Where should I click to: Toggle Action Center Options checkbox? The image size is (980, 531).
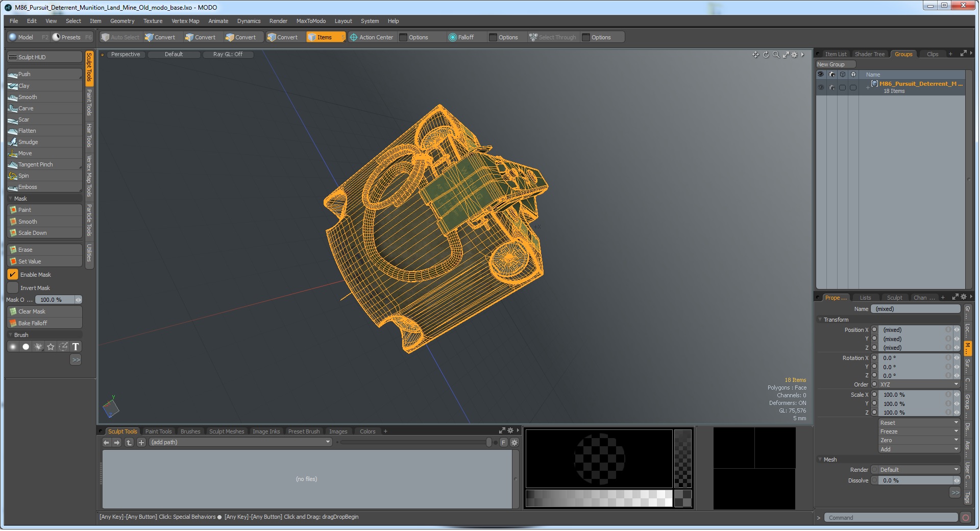pyautogui.click(x=403, y=37)
